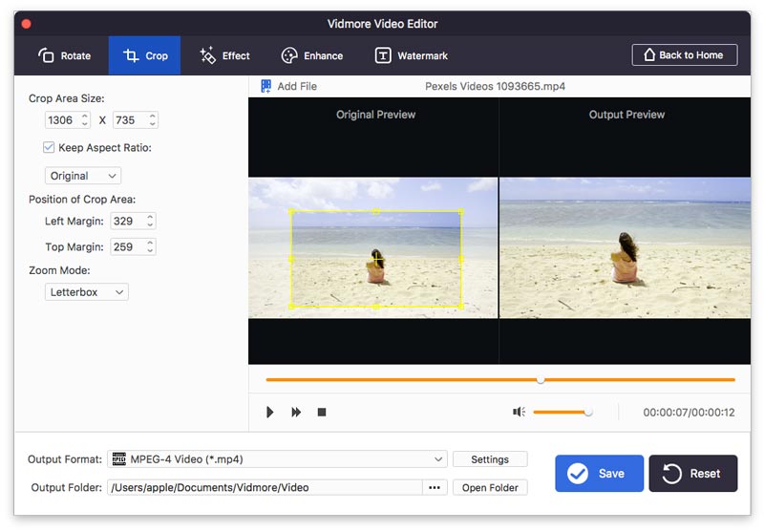Decrease Top Margin with down stepper
The width and height of the screenshot is (764, 532).
(x=150, y=250)
